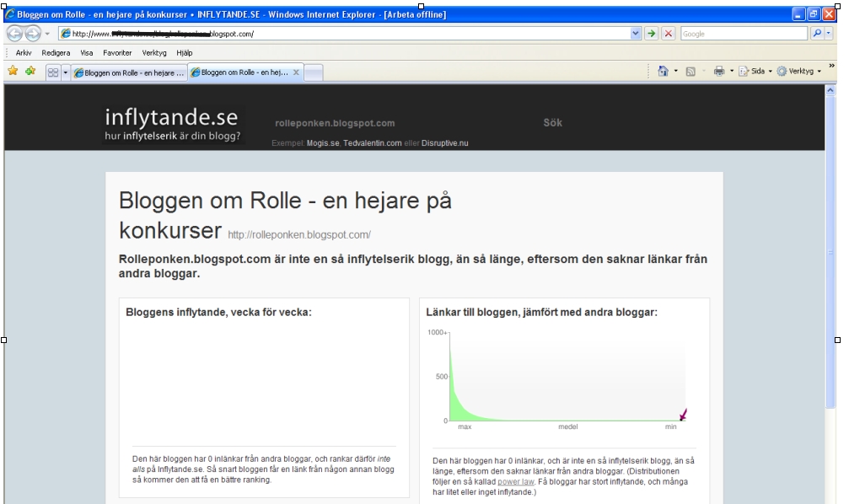Screen dimensions: 849x504
Task: Click the green Go arrow button
Action: tap(652, 34)
